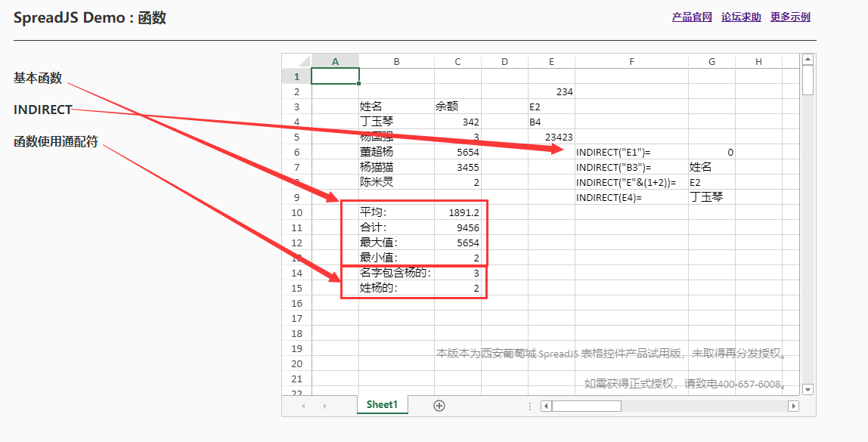Click the 姓杨的: cell
Image resolution: width=868 pixels, height=442 pixels.
coord(396,288)
